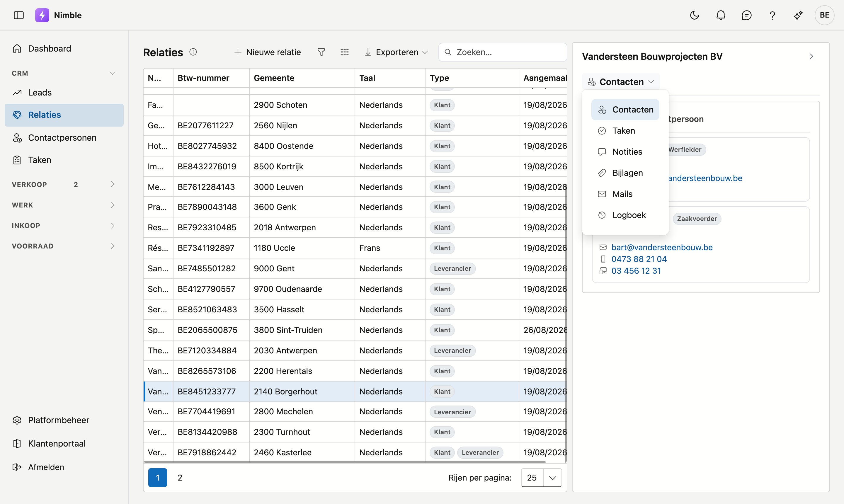Go to page 2 of table
Screen dimensions: 844x504
point(180,478)
